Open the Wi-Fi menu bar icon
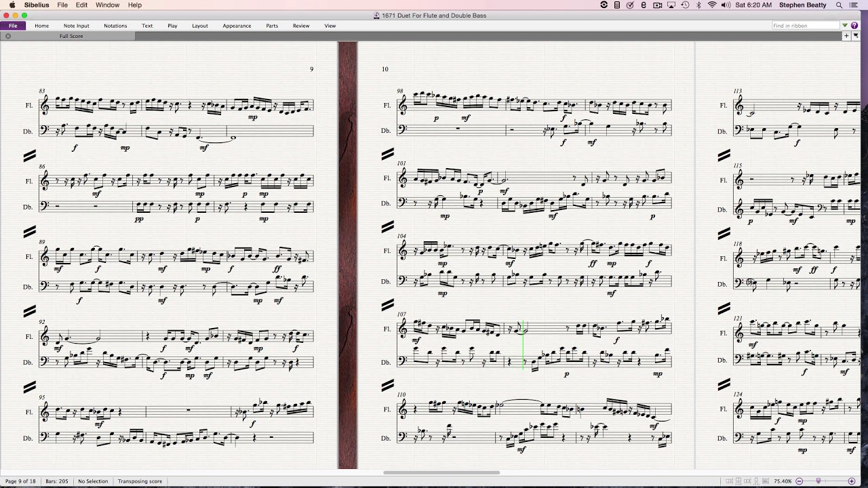This screenshot has height=488, width=868. click(x=712, y=5)
